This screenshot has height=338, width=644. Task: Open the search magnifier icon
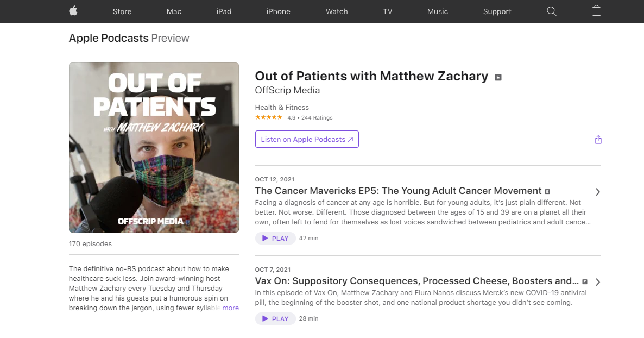tap(552, 11)
